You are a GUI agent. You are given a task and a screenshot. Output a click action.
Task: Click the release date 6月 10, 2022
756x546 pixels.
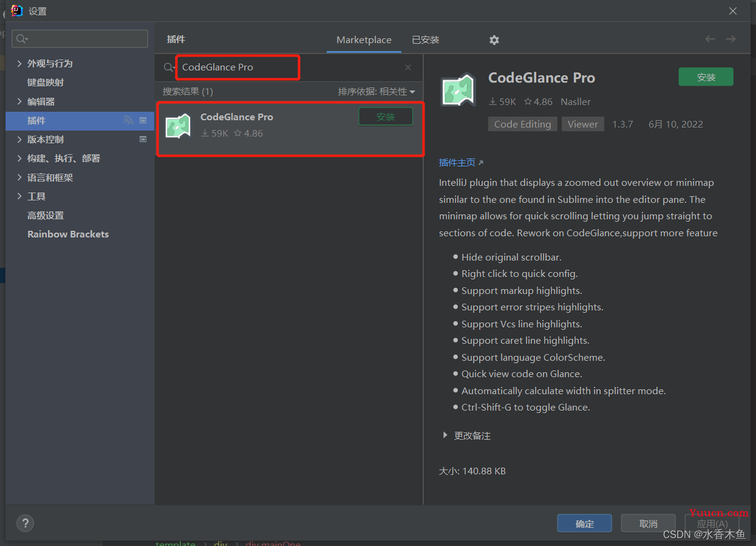pyautogui.click(x=676, y=125)
